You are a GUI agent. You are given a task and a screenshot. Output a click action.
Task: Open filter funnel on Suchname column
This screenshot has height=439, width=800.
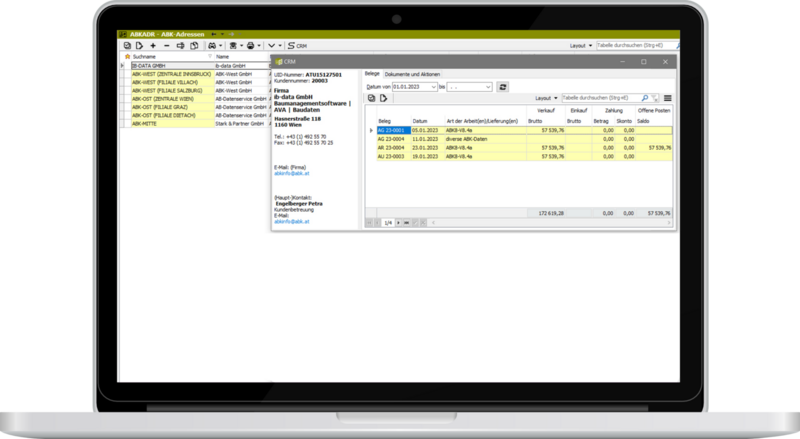pos(210,57)
